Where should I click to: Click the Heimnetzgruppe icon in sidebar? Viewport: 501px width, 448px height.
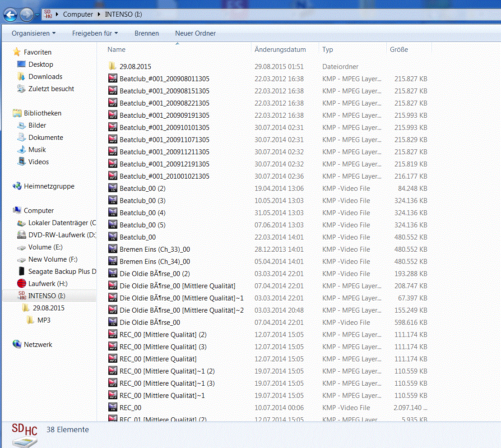17,186
